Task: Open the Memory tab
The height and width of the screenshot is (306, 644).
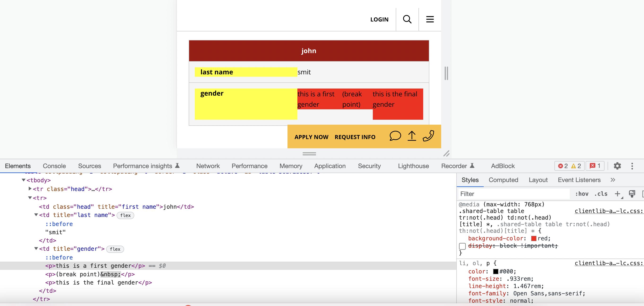Action: tap(291, 166)
